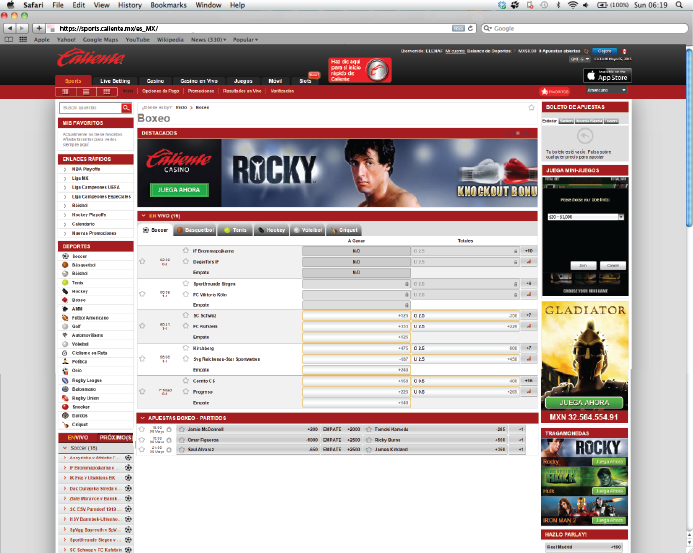Click the blue Cajero button
This screenshot has height=553, width=693.
click(x=604, y=51)
